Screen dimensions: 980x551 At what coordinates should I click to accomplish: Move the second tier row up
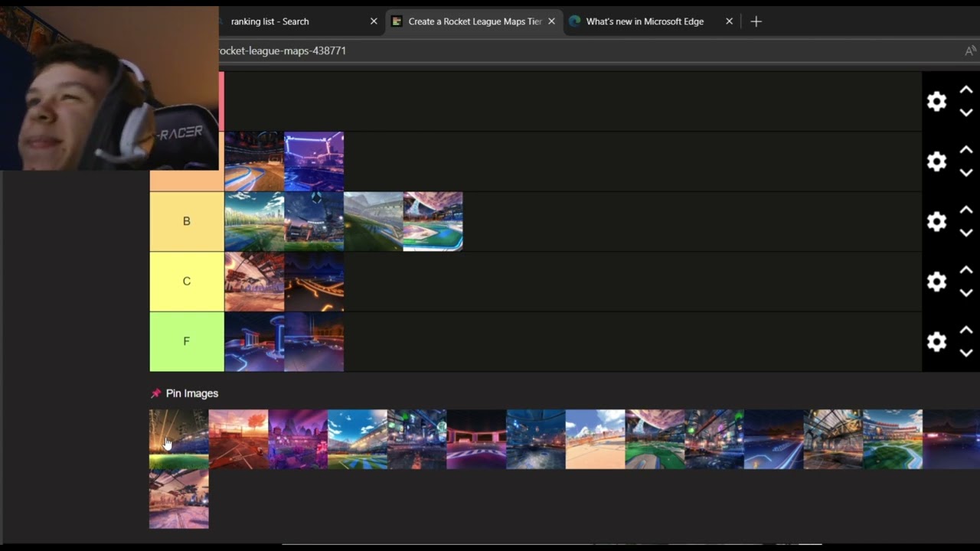click(x=966, y=150)
